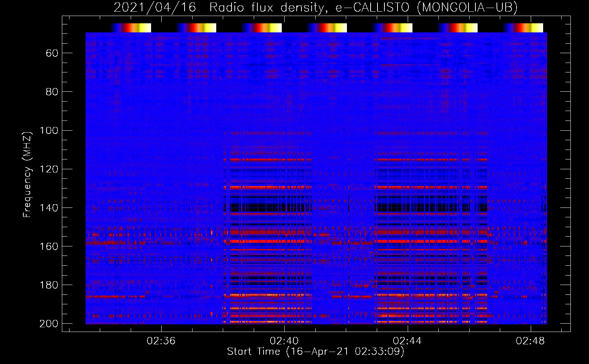Click the 120 frequency tick label
589x364 pixels.
49,169
